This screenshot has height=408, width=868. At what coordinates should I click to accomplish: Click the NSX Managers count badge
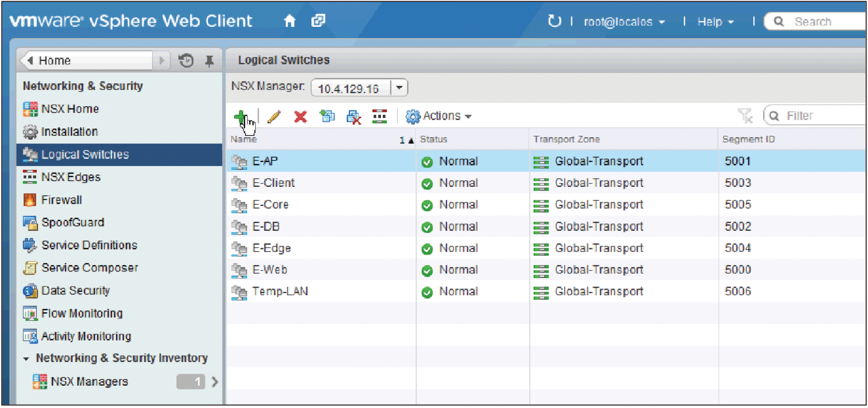click(x=191, y=382)
